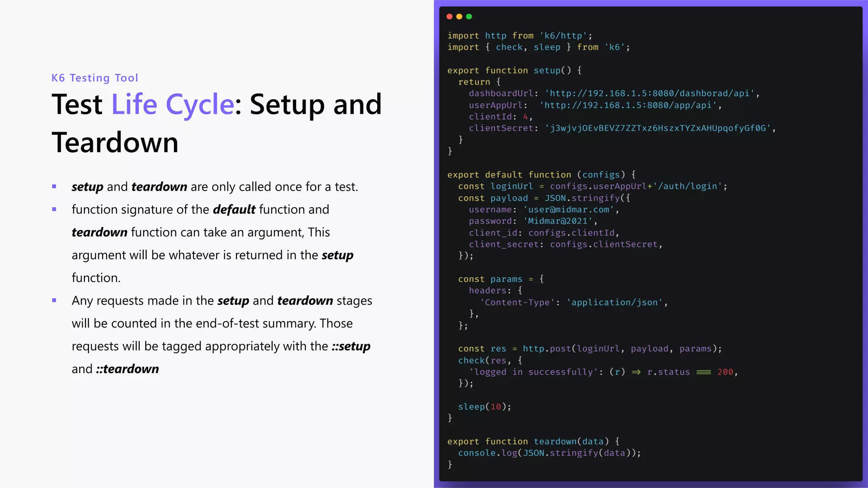Click the 'const loginUrl' code line
Screen dimensions: 868x488
point(593,186)
